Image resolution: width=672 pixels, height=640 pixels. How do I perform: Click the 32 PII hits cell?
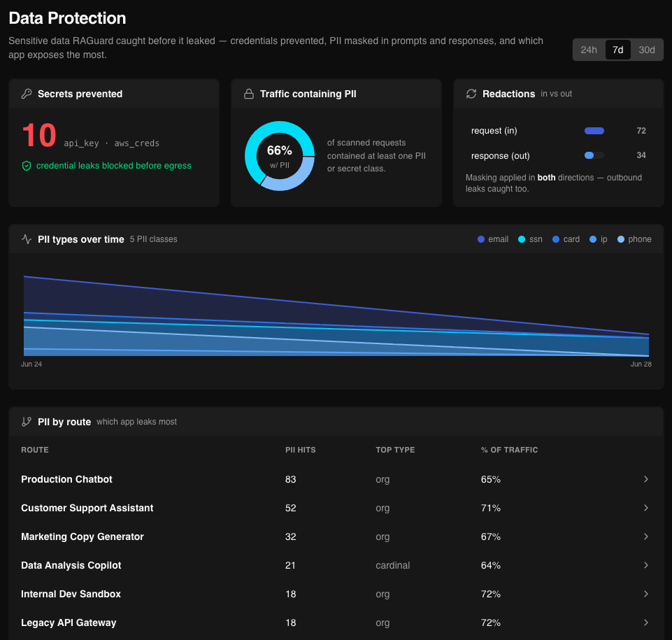click(291, 536)
